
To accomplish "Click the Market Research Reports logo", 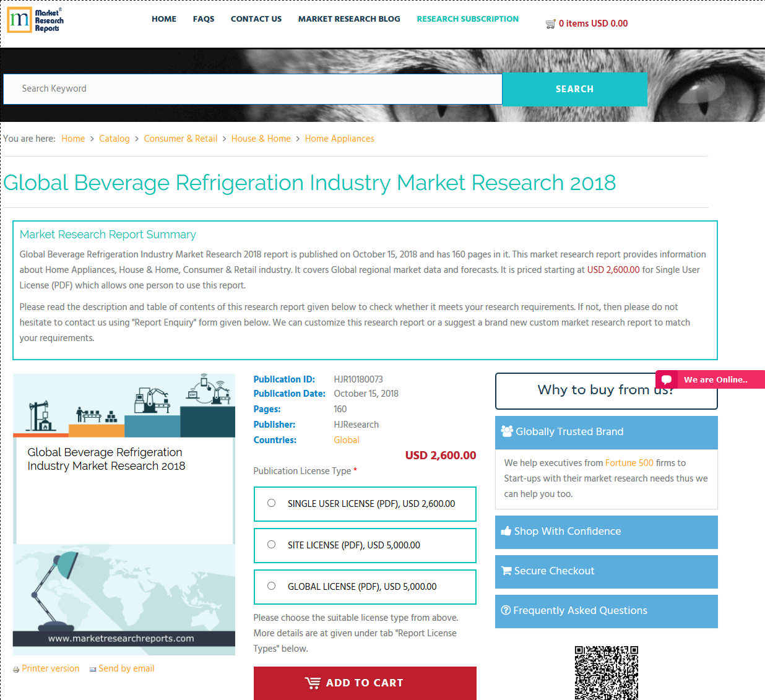I will (x=35, y=20).
